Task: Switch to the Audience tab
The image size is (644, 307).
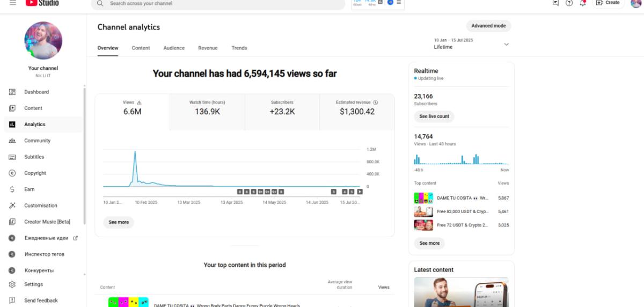Action: (174, 48)
